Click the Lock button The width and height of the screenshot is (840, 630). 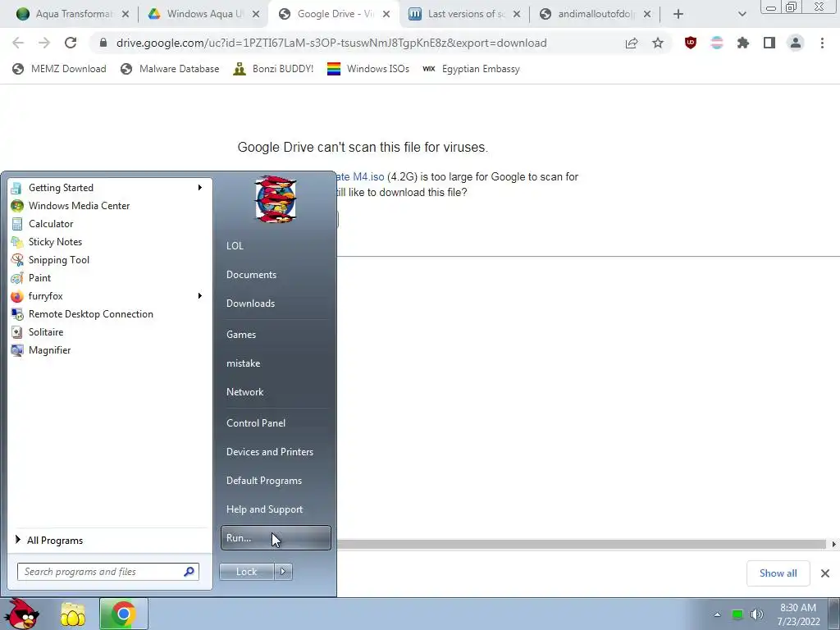(x=246, y=572)
